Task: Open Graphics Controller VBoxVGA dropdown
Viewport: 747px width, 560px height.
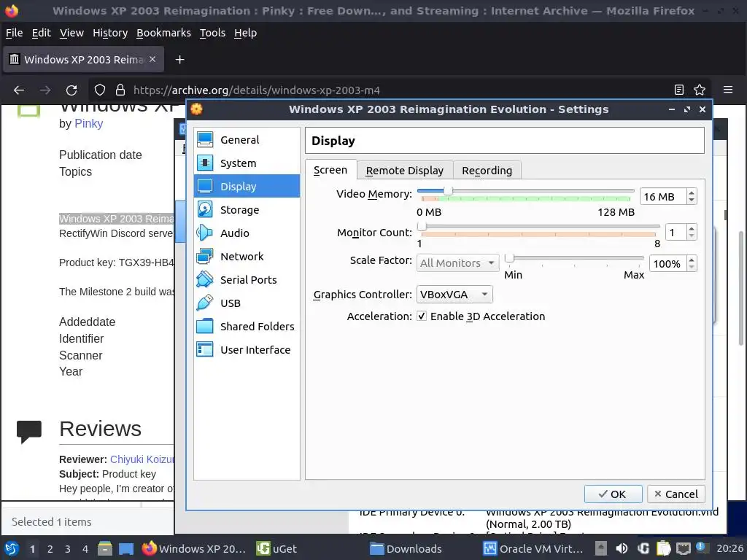Action: coord(454,295)
